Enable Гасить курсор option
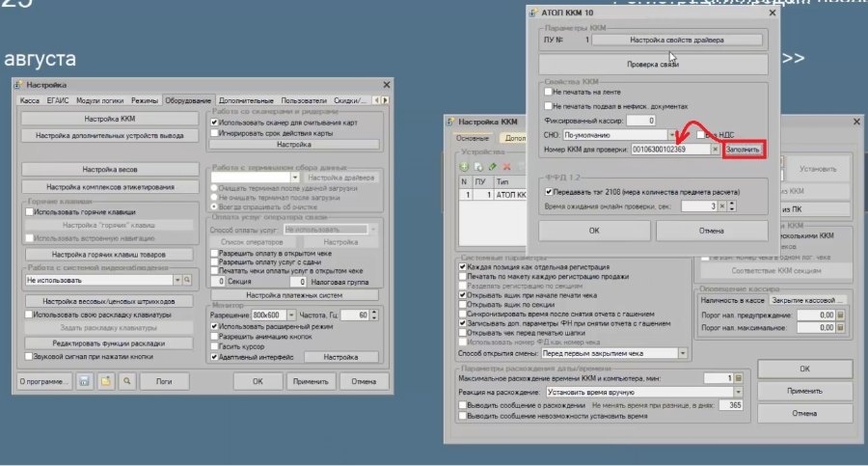Image resolution: width=868 pixels, height=466 pixels. (214, 346)
